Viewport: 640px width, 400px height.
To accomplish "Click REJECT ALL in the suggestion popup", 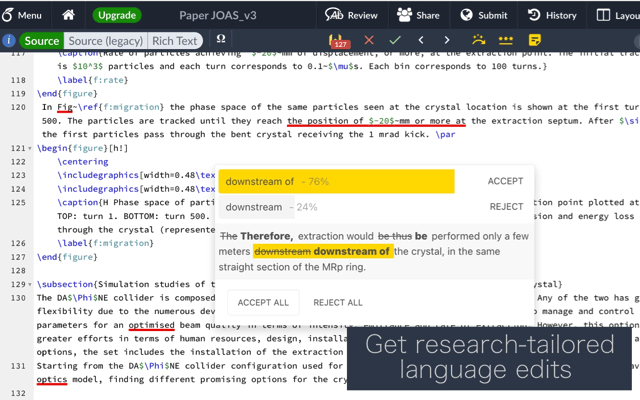I will 338,302.
